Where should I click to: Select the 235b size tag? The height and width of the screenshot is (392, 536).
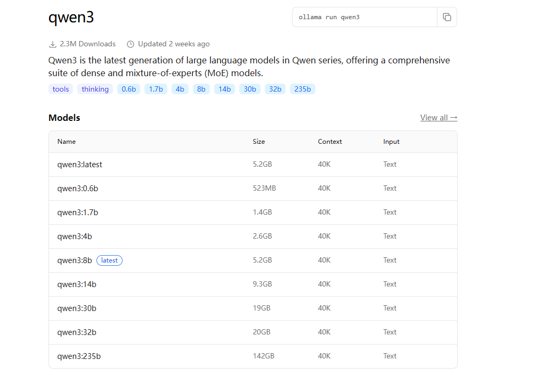[303, 89]
